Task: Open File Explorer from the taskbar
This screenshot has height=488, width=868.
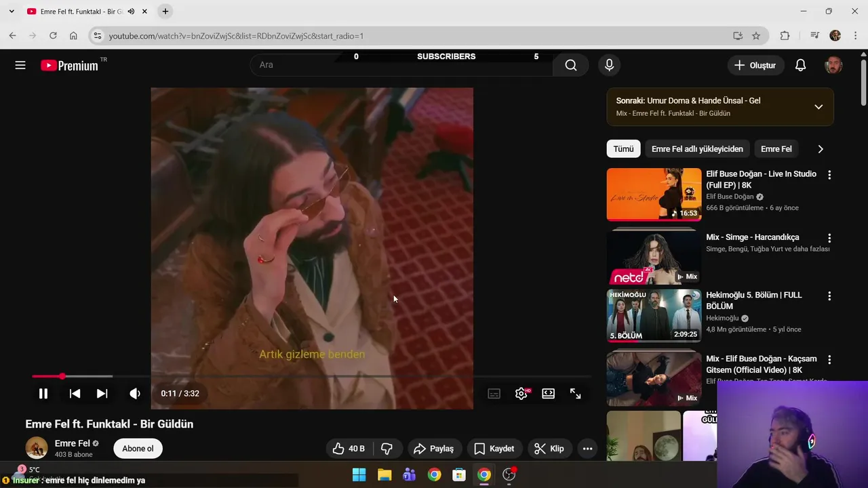Action: pos(384,475)
